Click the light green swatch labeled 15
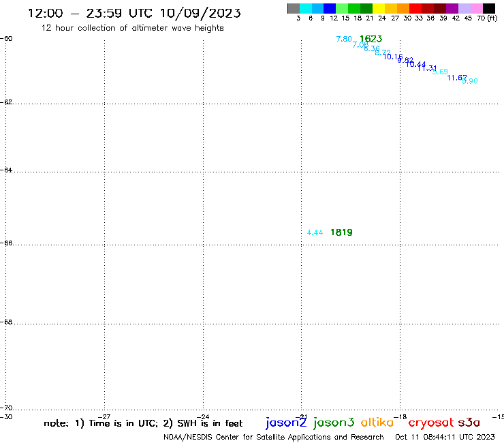The image size is (504, 443). [342, 8]
